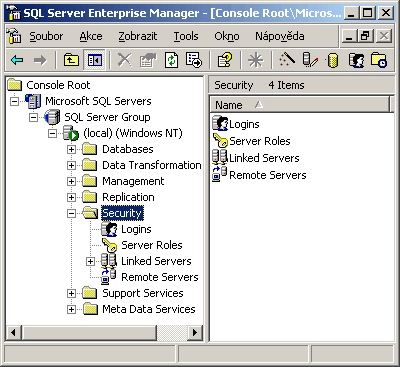Image resolution: width=400 pixels, height=367 pixels.
Task: Select Linked Servers in the tree pane
Action: 156,261
